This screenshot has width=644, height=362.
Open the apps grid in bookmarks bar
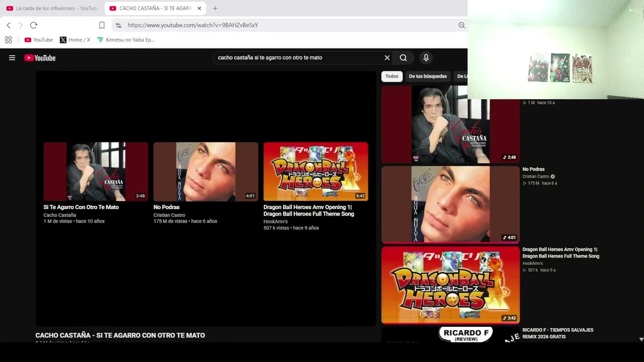point(8,40)
